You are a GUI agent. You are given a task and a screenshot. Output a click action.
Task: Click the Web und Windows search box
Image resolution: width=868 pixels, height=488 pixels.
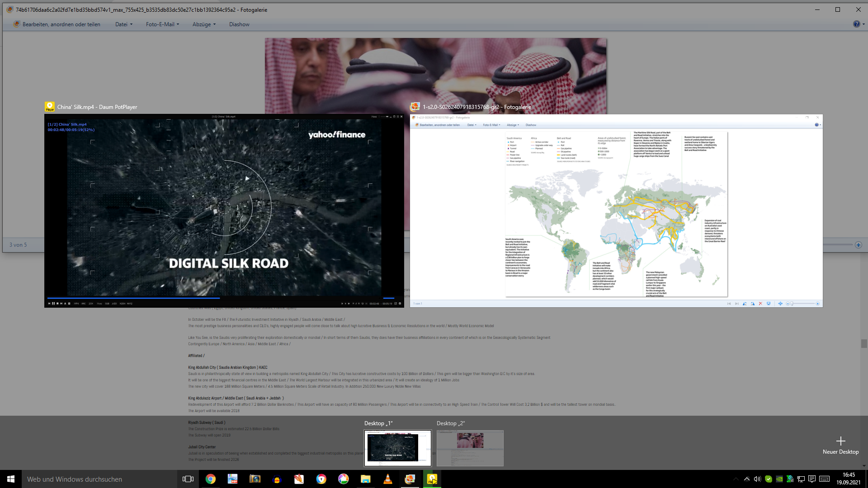(x=99, y=479)
